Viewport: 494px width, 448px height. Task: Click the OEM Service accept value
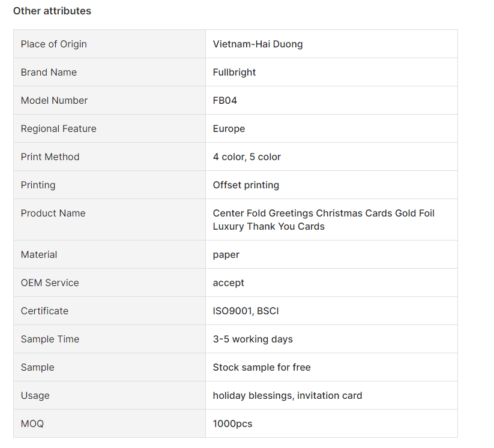(229, 283)
